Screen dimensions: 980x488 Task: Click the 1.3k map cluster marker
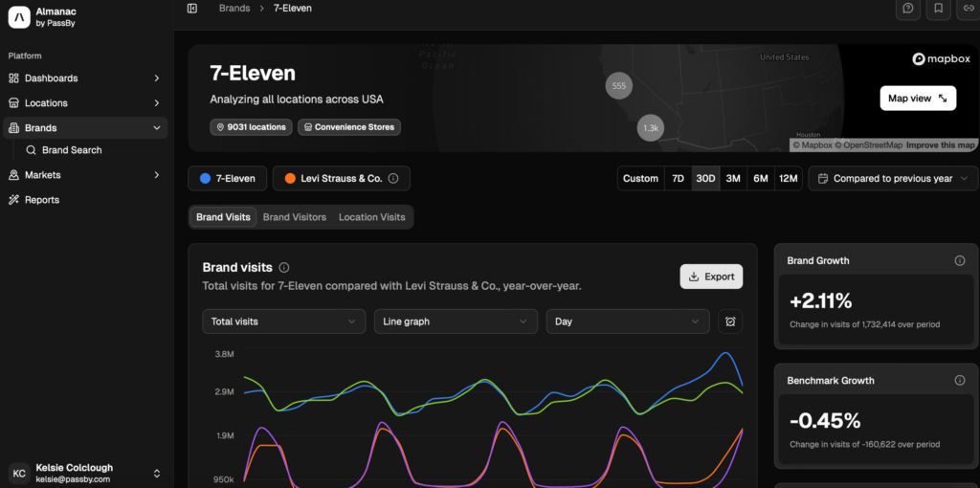point(651,127)
